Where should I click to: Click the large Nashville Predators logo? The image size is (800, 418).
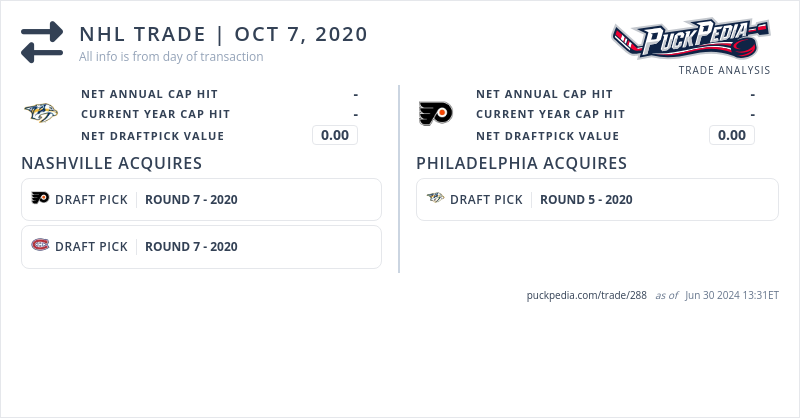[41, 113]
